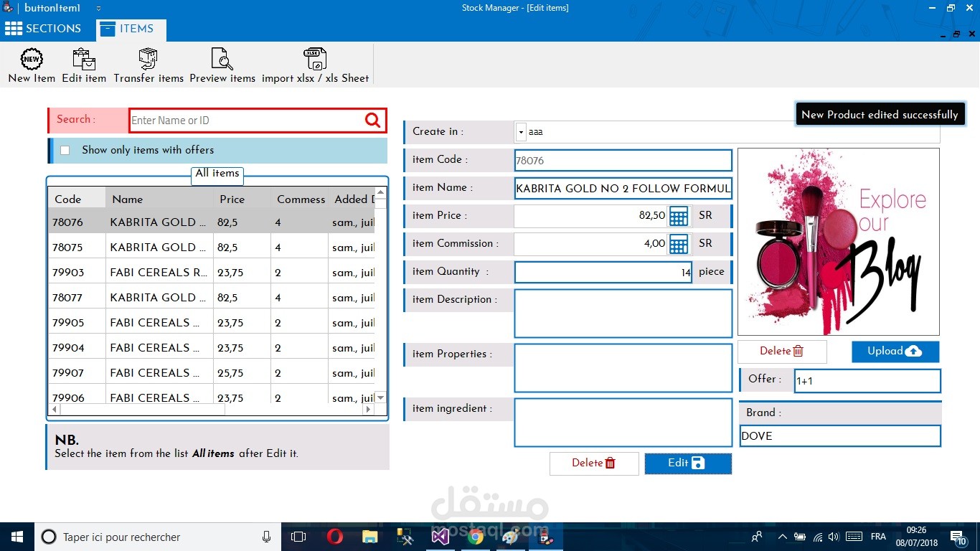Select row with code 79906
This screenshot has height=551, width=980.
click(212, 395)
